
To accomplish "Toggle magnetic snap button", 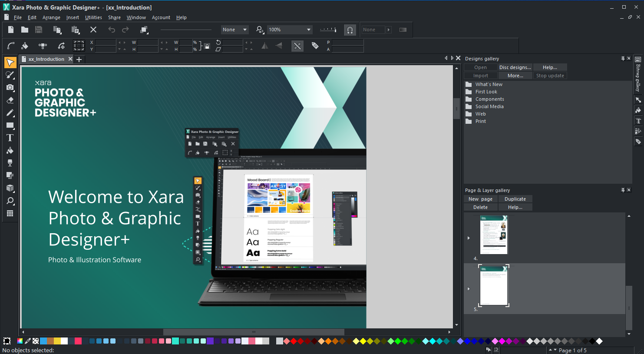I will click(x=350, y=30).
